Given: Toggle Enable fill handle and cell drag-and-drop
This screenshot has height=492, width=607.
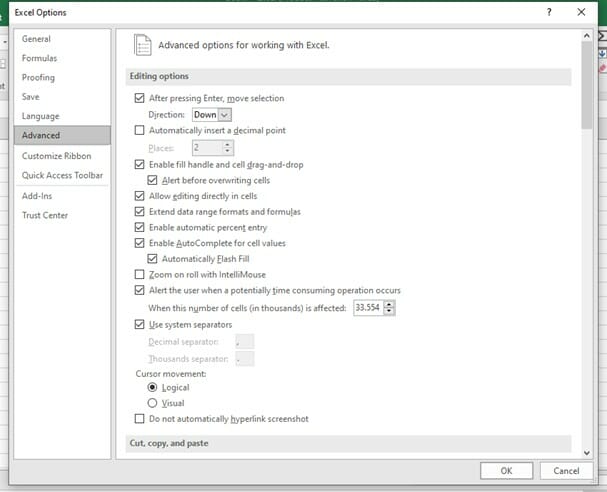Looking at the screenshot, I should 139,165.
